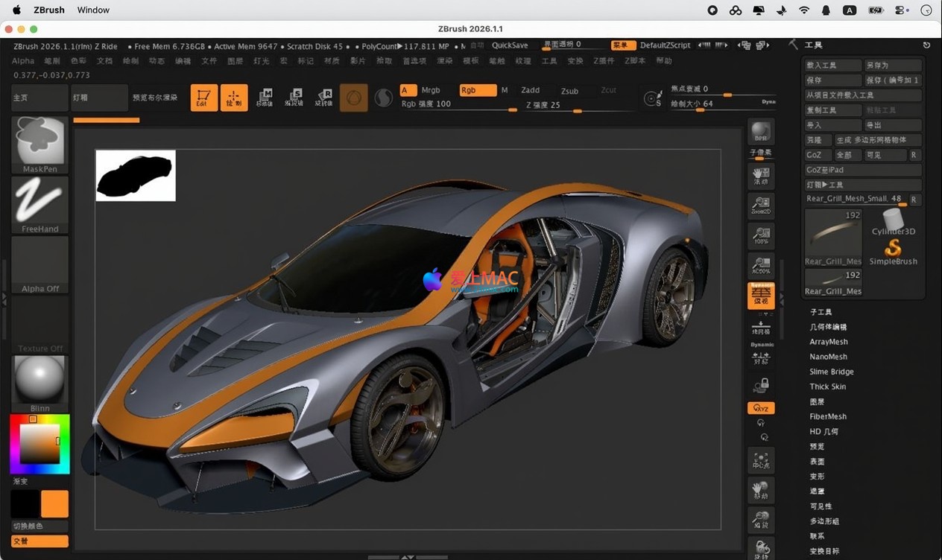This screenshot has width=942, height=560.
Task: Pick the Cylinder3D tool icon
Action: click(893, 221)
